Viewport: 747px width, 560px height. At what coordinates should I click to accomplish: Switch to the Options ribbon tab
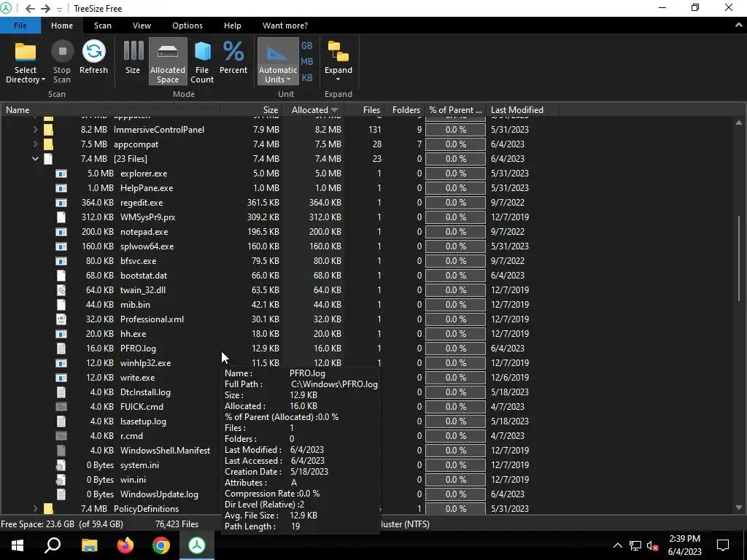click(187, 26)
